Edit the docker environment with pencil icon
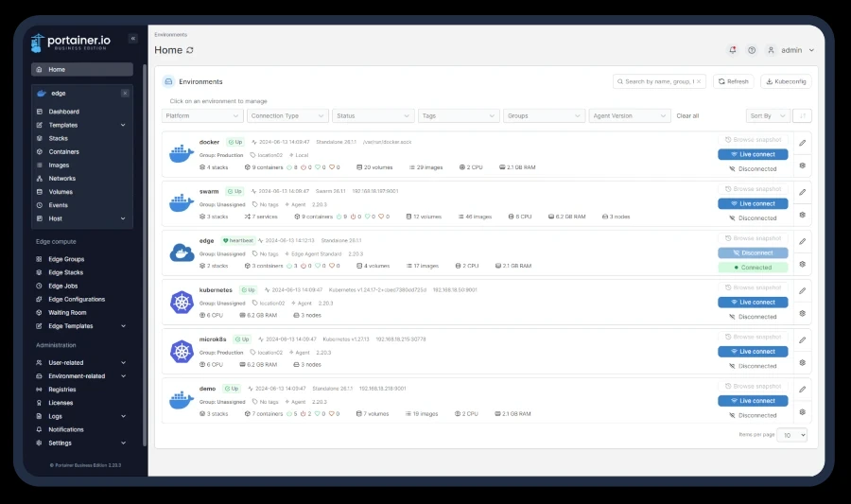 click(802, 143)
